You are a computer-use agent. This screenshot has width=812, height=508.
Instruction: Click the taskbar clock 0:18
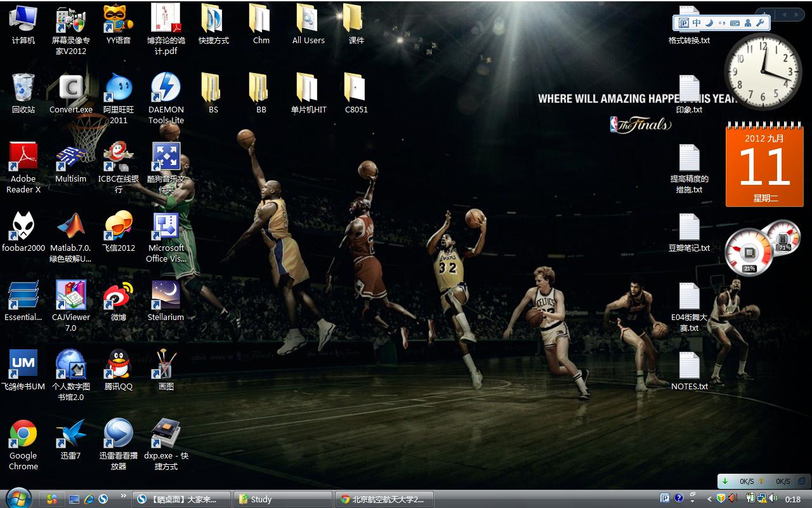pyautogui.click(x=793, y=499)
